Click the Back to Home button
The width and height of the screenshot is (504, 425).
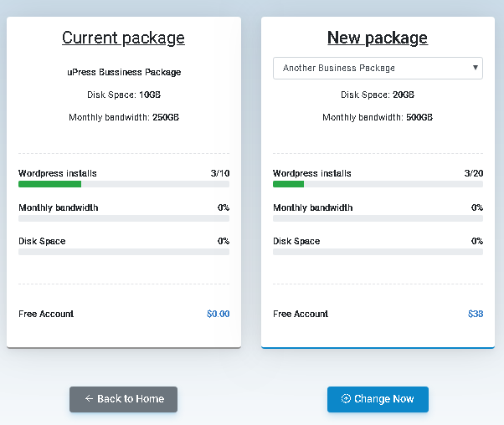(123, 399)
